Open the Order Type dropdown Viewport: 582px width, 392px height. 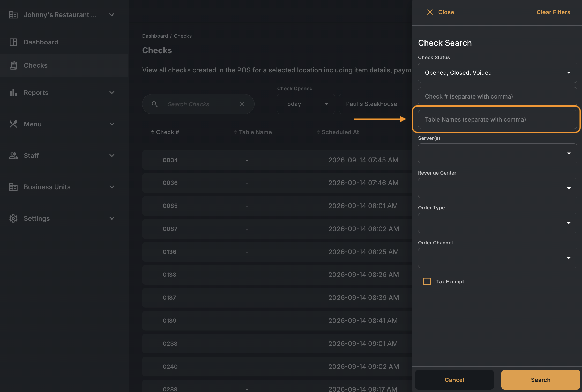click(x=497, y=223)
